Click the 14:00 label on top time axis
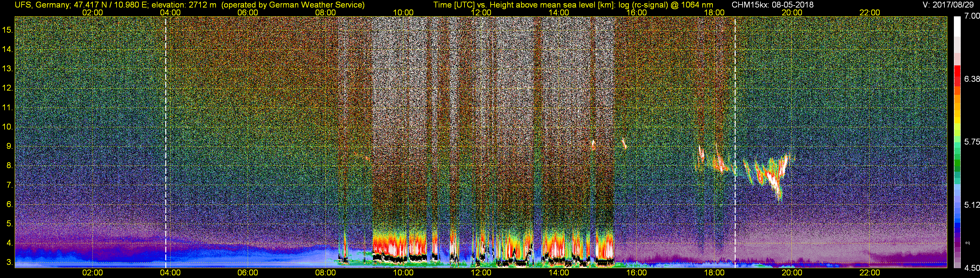 tap(559, 12)
